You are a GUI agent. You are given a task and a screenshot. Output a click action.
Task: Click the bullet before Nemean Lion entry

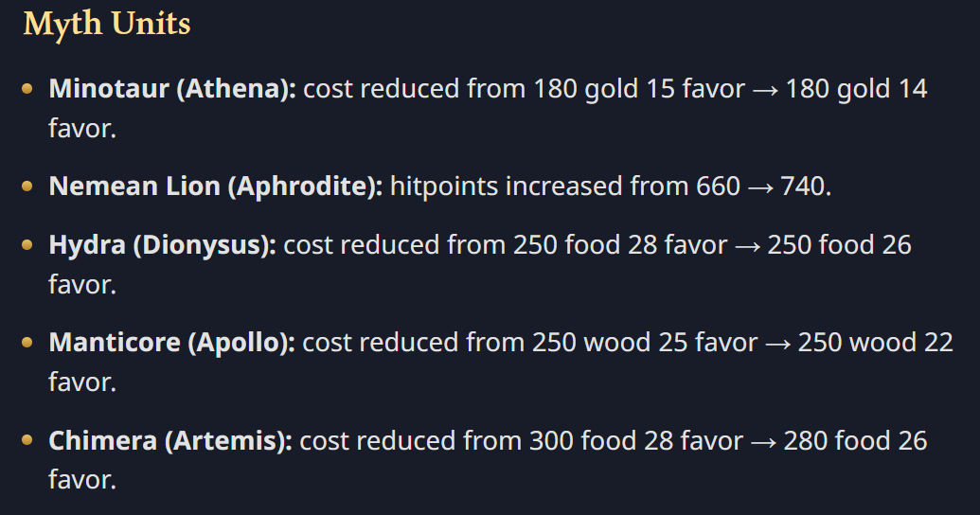[x=27, y=186]
